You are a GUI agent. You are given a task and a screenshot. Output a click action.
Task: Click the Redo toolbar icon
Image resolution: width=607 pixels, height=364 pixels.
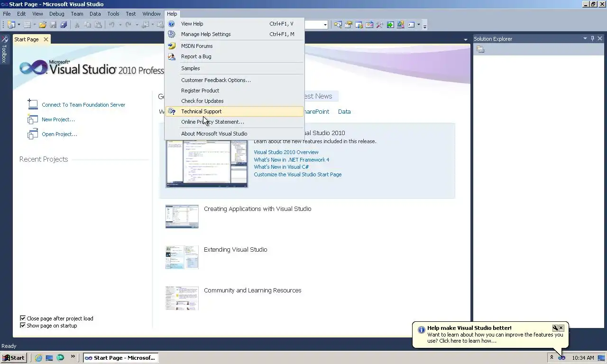point(128,25)
